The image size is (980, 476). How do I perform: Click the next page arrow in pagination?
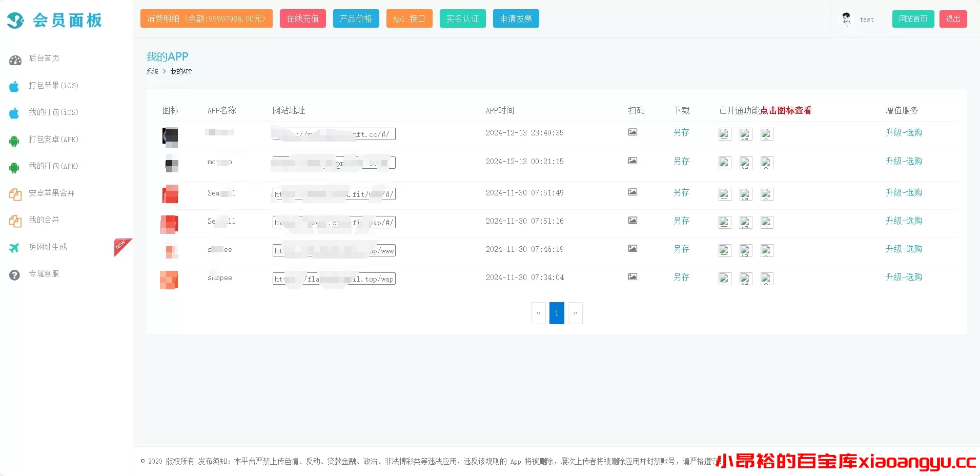tap(575, 313)
